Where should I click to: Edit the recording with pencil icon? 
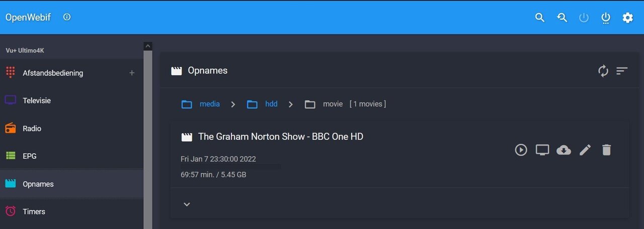(x=585, y=150)
